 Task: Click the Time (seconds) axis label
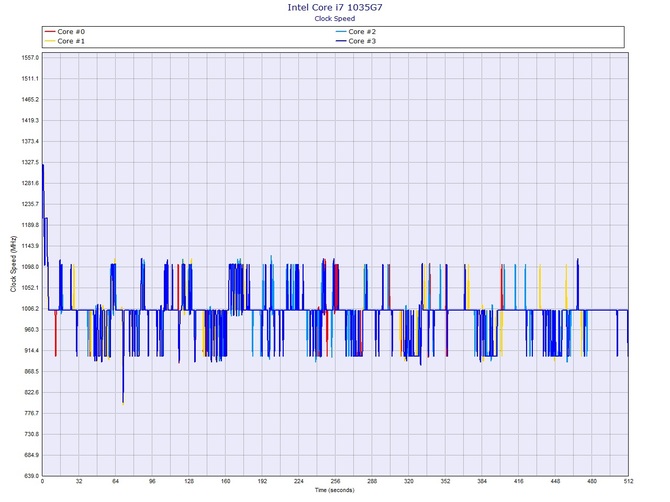coord(335,490)
